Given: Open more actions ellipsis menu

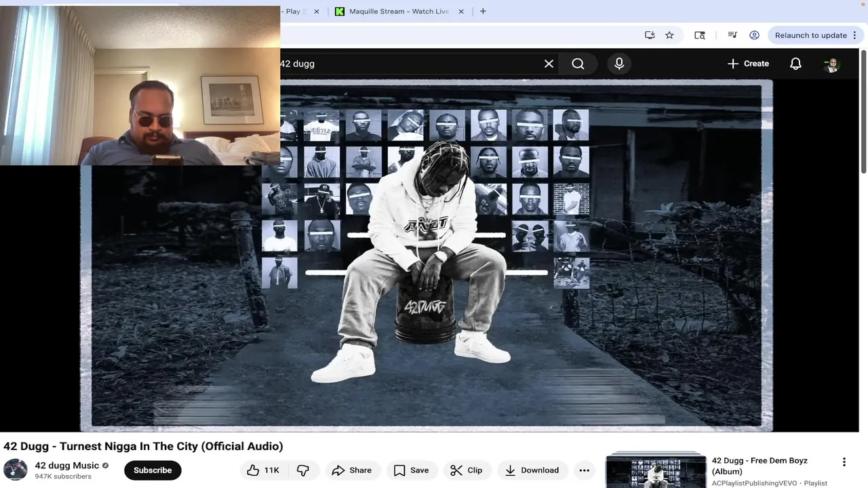Looking at the screenshot, I should point(585,470).
